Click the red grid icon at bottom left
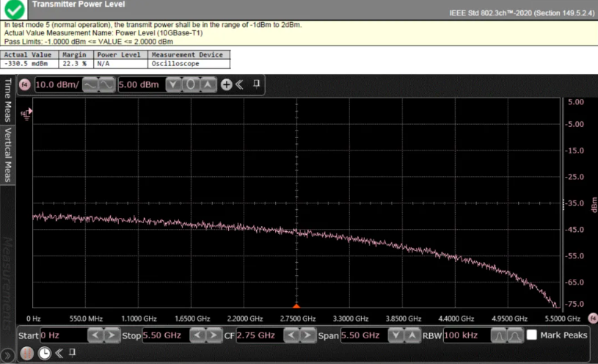 point(27,352)
